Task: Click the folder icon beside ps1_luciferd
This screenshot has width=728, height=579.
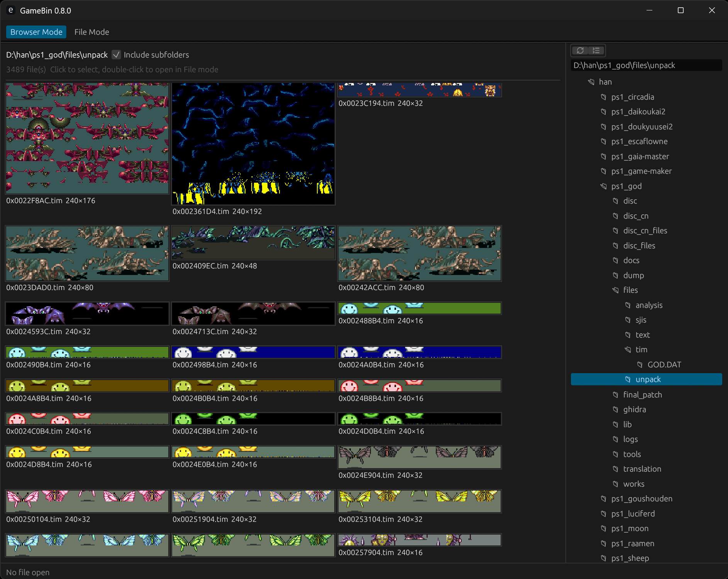Action: (x=603, y=514)
